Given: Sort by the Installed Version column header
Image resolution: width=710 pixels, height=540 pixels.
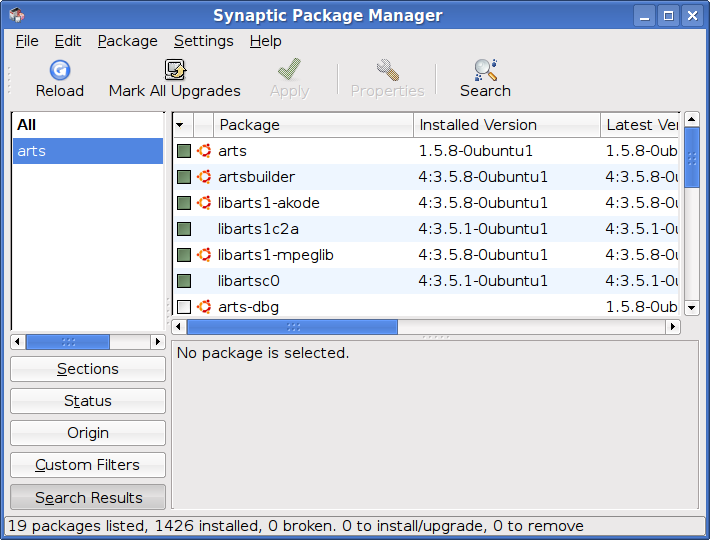Looking at the screenshot, I should (x=506, y=125).
